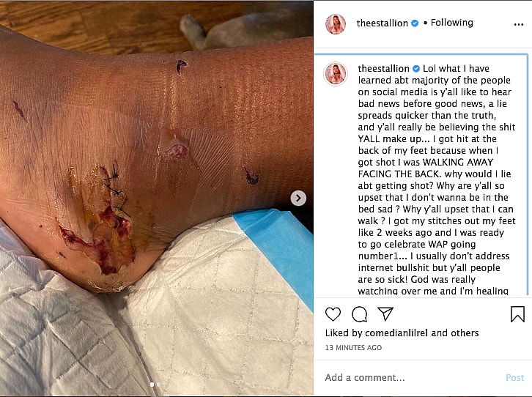Select second carousel dot indicator
Screen dimensions: 532x397
[158, 385]
